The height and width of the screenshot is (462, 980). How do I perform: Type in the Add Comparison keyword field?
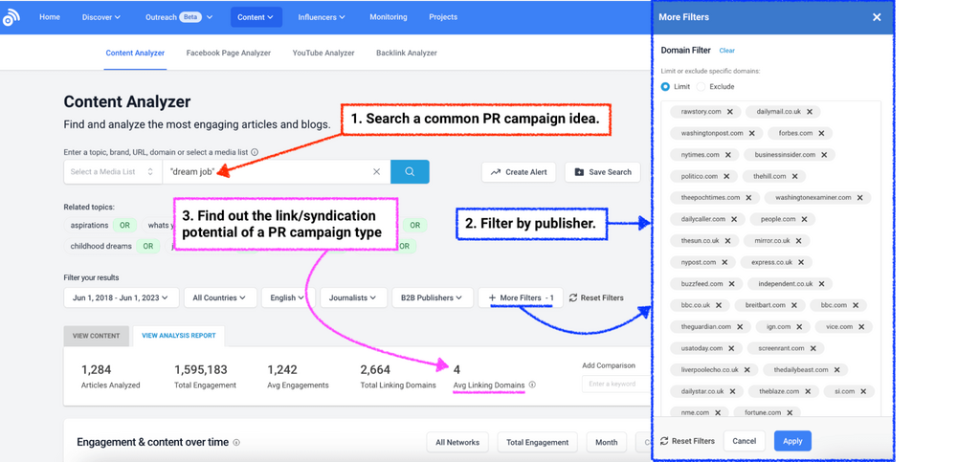point(612,384)
